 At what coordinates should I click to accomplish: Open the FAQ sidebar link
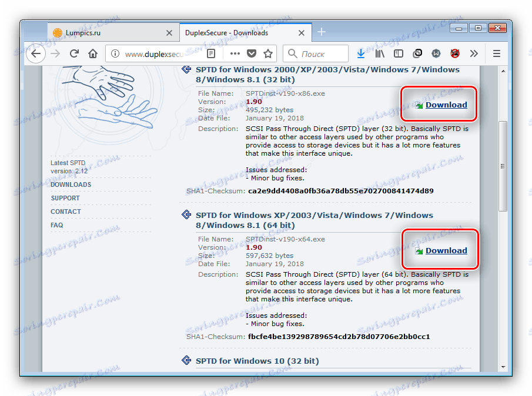pos(56,225)
